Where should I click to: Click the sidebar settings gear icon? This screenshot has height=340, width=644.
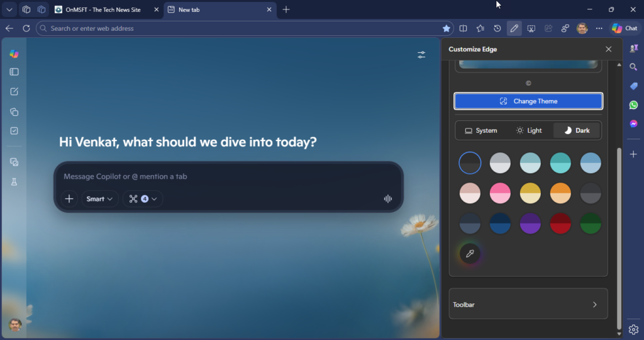tap(633, 329)
